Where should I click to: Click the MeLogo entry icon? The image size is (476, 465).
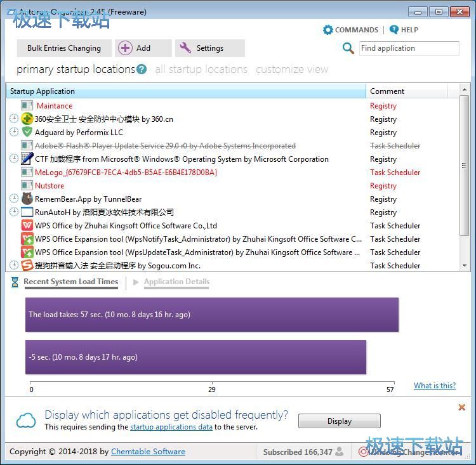click(x=27, y=172)
